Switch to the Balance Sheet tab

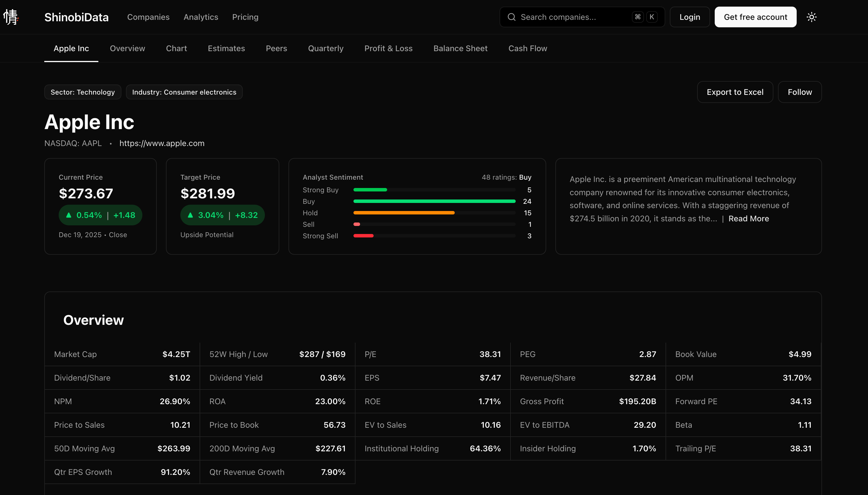pyautogui.click(x=460, y=48)
